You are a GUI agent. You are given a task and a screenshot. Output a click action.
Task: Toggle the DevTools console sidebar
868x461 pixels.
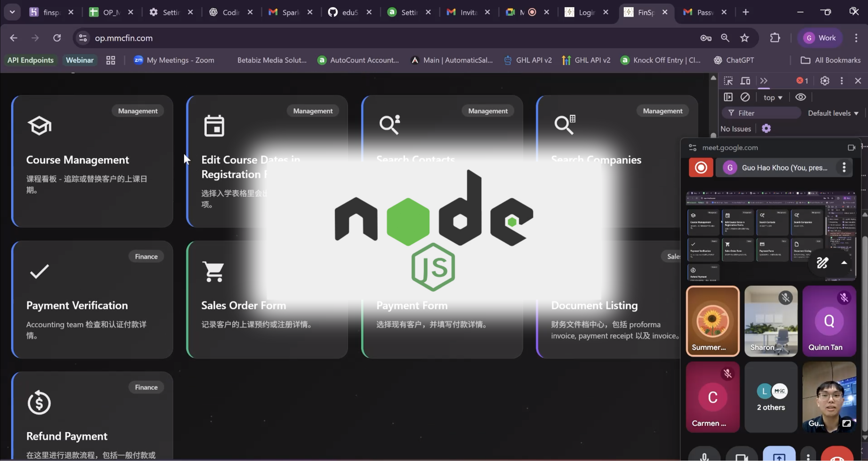pos(728,97)
